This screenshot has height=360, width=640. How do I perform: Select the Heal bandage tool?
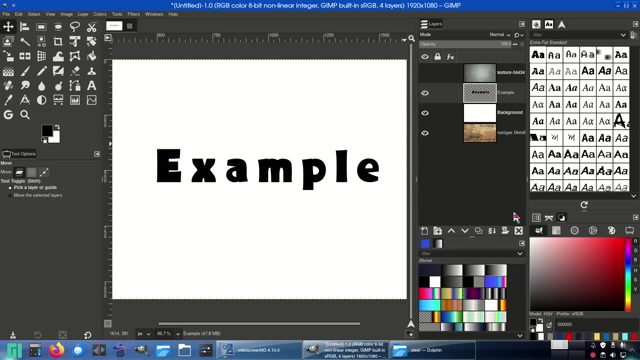[x=8, y=86]
